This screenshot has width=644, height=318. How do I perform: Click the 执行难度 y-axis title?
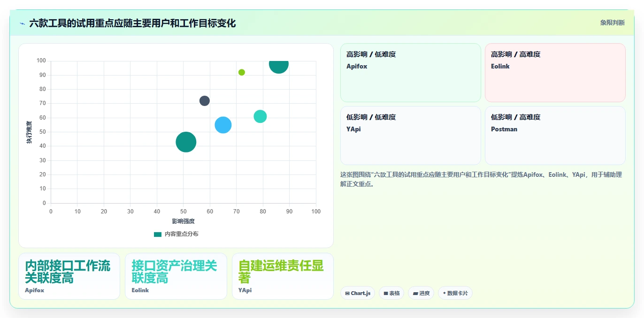(29, 132)
